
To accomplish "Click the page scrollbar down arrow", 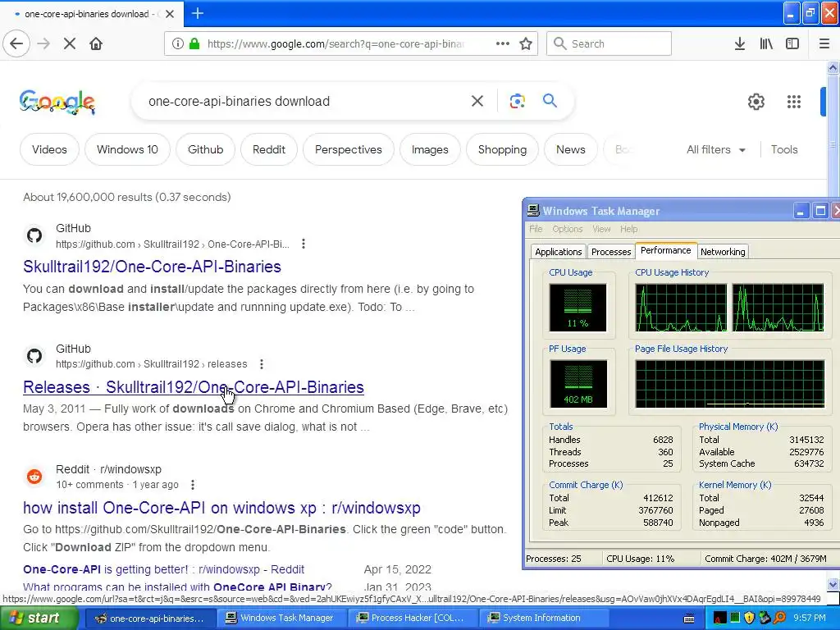I will click(833, 584).
